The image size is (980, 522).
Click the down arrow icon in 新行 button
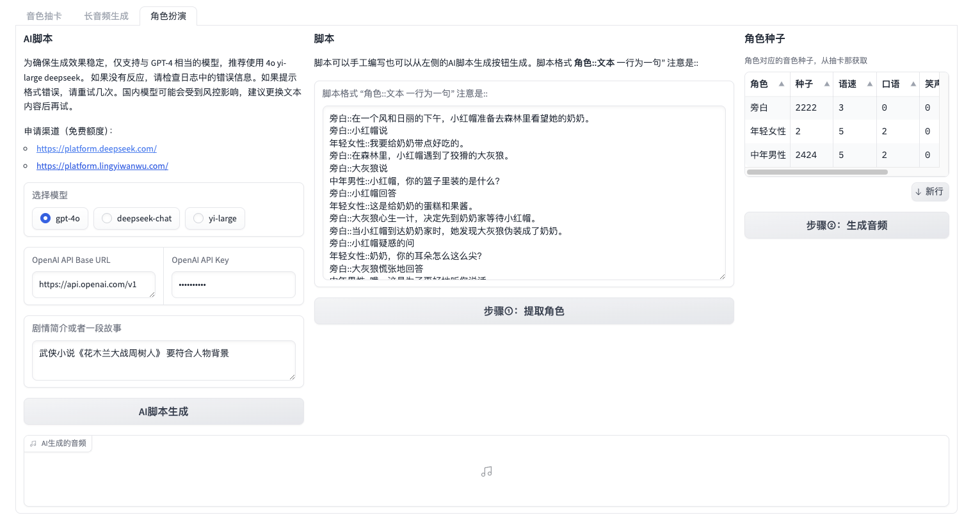(919, 191)
